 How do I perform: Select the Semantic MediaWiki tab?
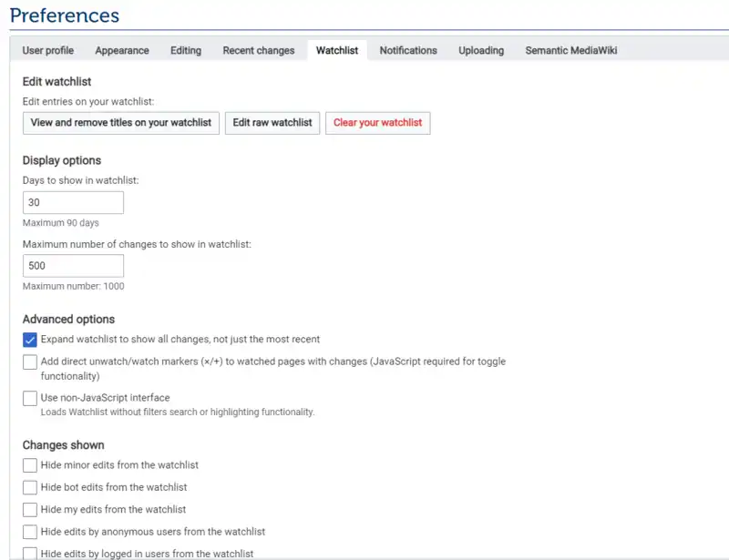coord(570,50)
